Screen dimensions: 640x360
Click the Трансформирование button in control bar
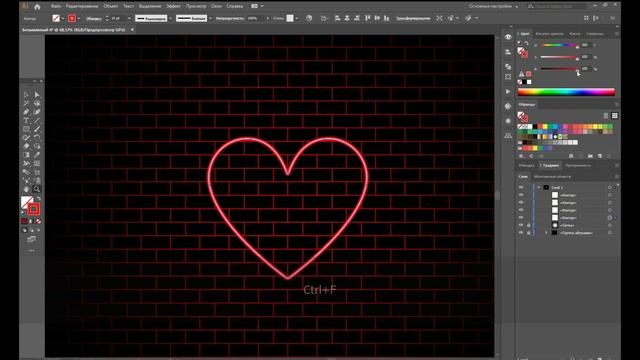click(413, 18)
